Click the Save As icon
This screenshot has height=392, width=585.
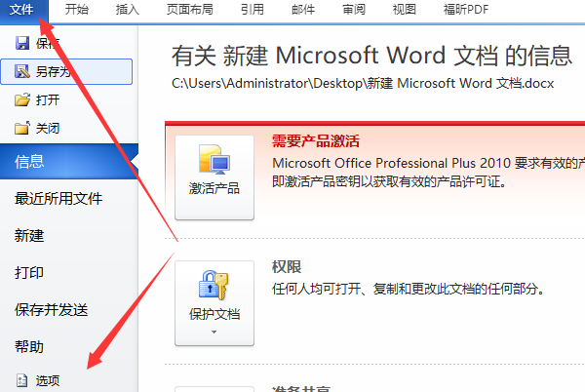tap(22, 71)
